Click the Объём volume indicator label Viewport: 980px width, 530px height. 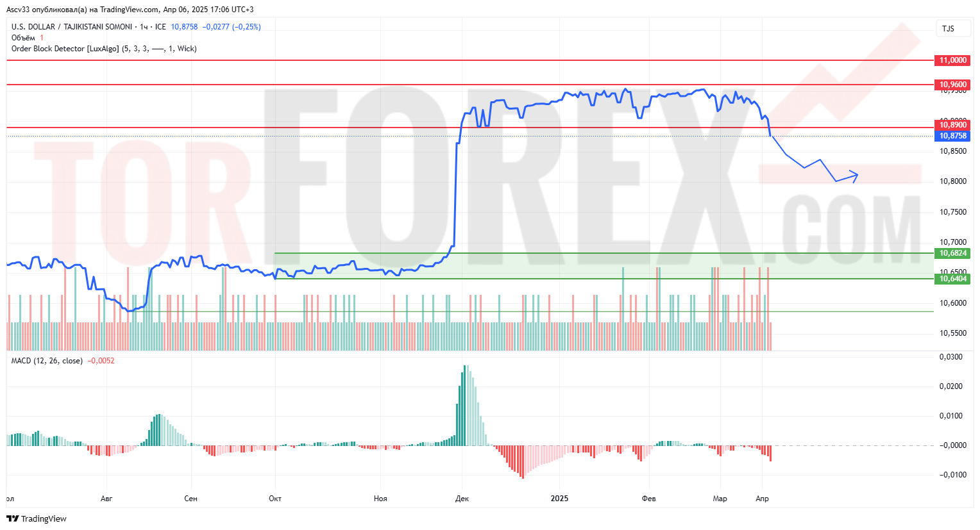click(x=23, y=38)
